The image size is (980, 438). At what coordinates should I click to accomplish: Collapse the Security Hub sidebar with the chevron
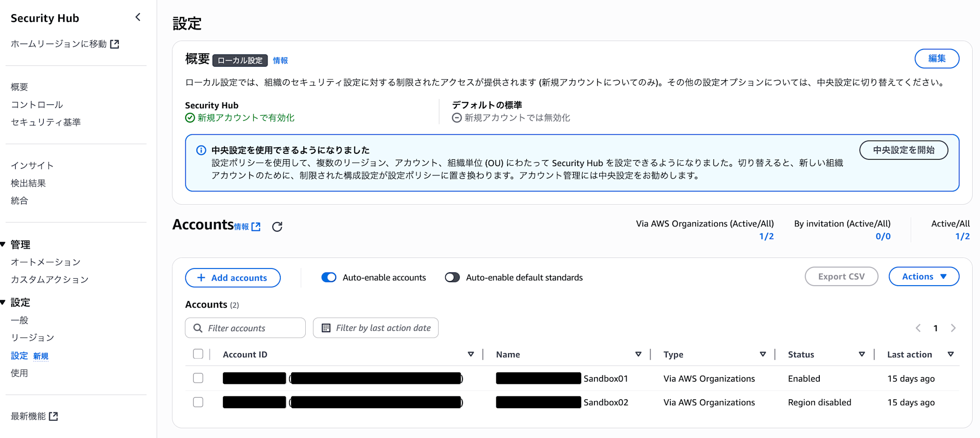click(x=138, y=17)
